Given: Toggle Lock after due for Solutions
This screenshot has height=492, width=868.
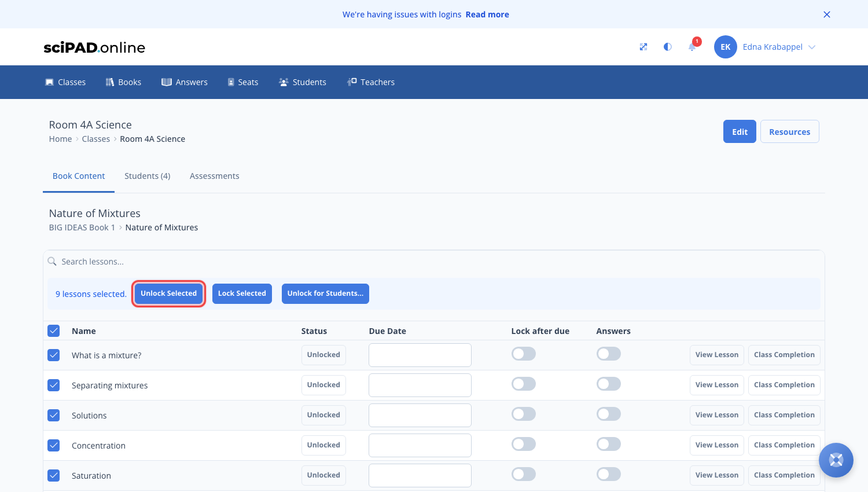Looking at the screenshot, I should point(524,414).
